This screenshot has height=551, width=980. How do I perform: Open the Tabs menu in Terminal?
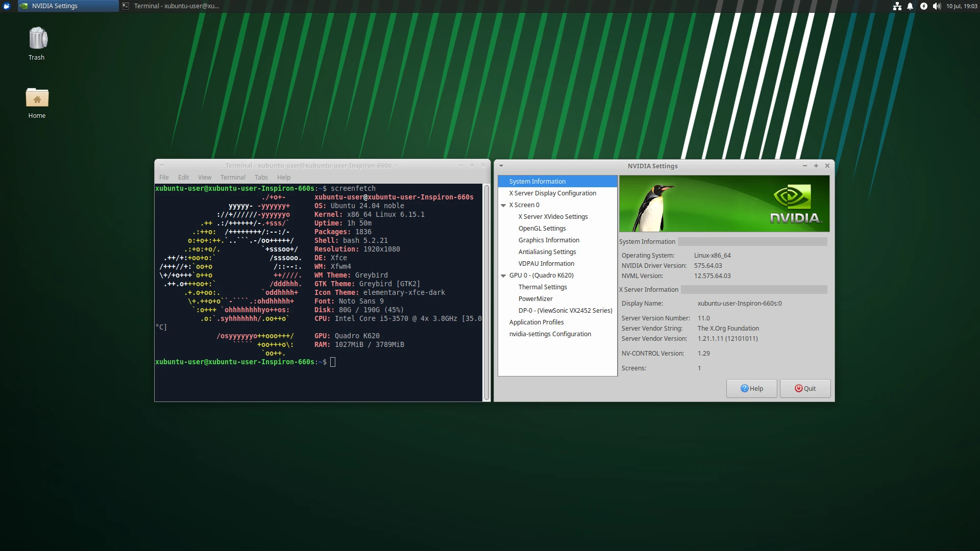click(261, 178)
